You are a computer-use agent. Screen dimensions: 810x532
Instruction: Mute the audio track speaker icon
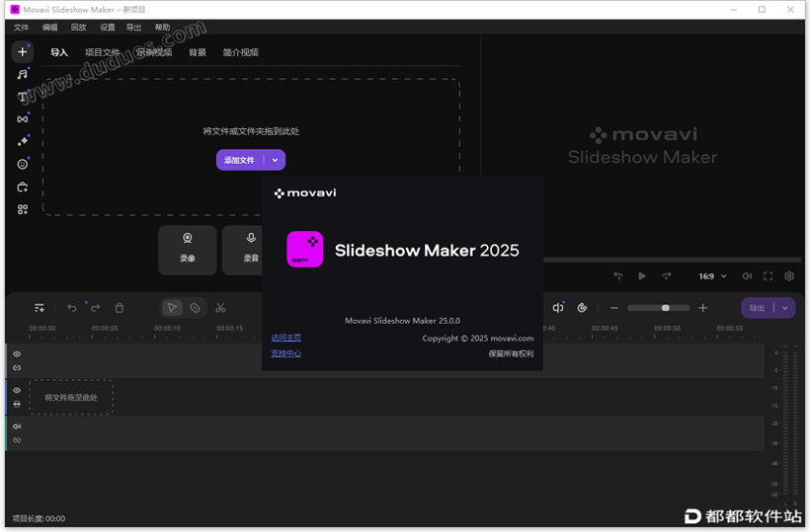[x=17, y=426]
